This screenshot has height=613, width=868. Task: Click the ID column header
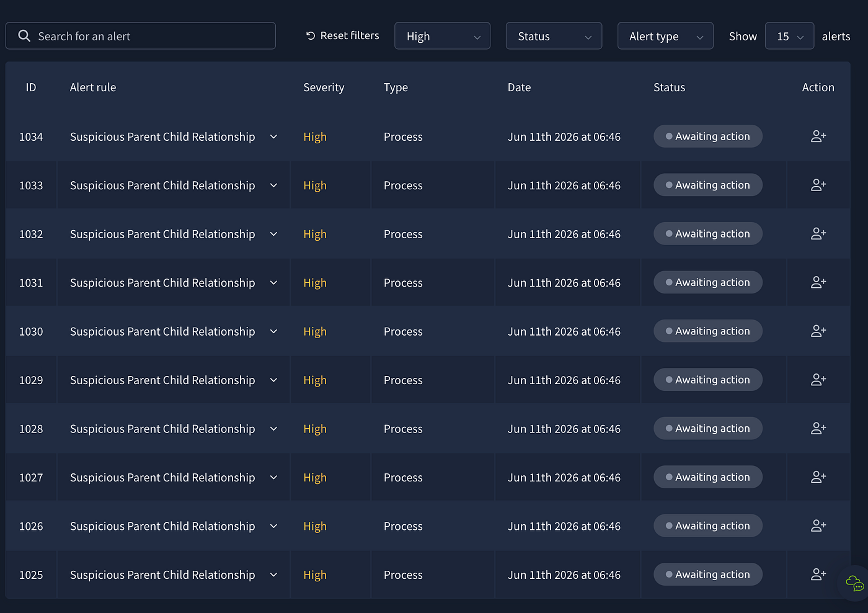point(31,87)
